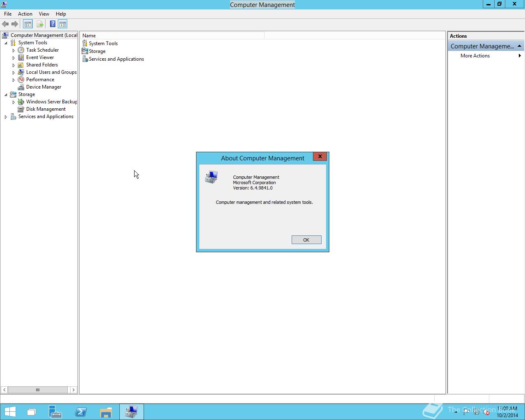Viewport: 525px width, 420px height.
Task: Click tree pane scroll right arrow
Action: (73, 390)
